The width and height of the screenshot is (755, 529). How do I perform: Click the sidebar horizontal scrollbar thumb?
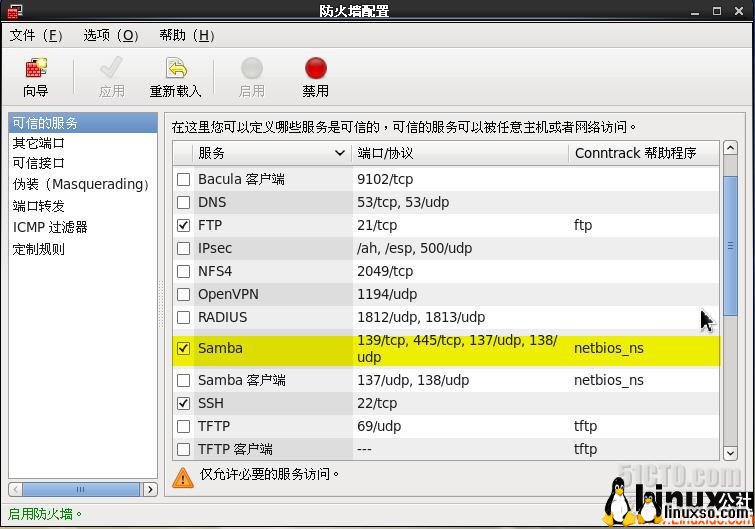(x=81, y=490)
